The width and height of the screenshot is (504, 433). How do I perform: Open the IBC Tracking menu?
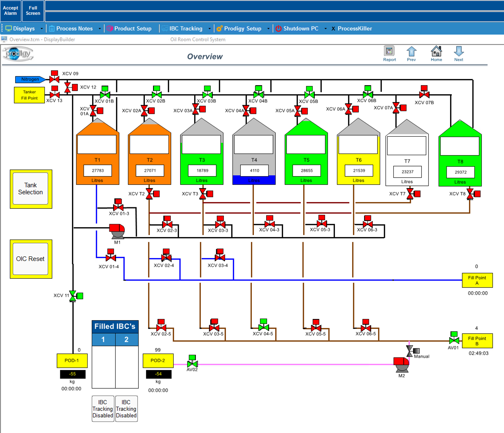[x=182, y=29]
